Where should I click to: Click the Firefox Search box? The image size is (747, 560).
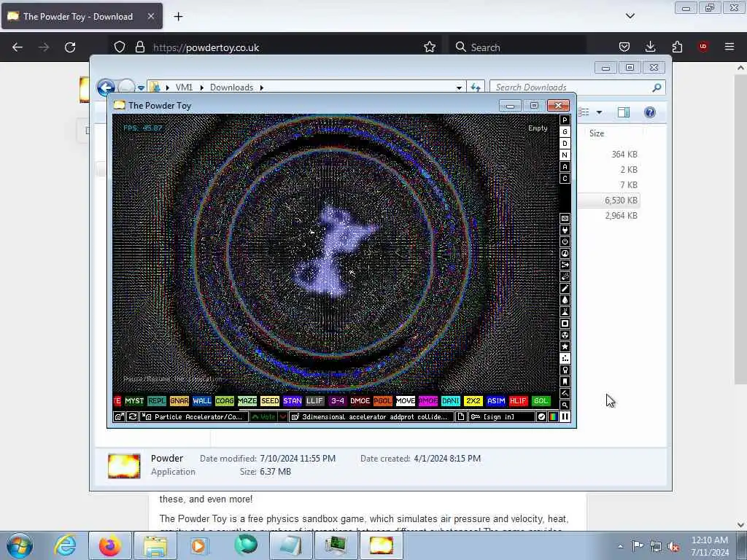[x=518, y=47]
